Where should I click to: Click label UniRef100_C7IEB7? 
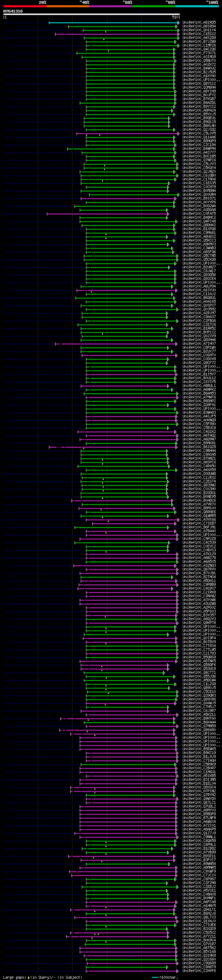click(199, 524)
